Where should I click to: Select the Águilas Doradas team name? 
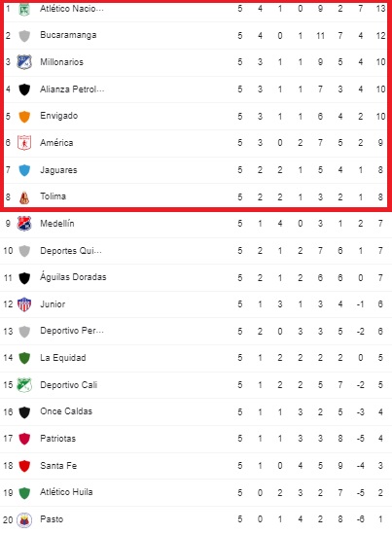pos(73,277)
